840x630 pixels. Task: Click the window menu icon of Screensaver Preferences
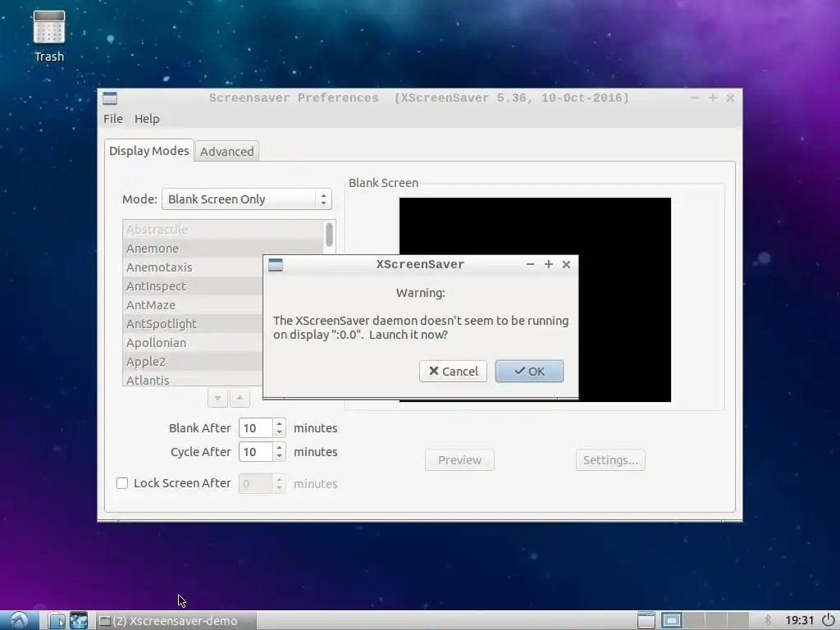click(110, 98)
